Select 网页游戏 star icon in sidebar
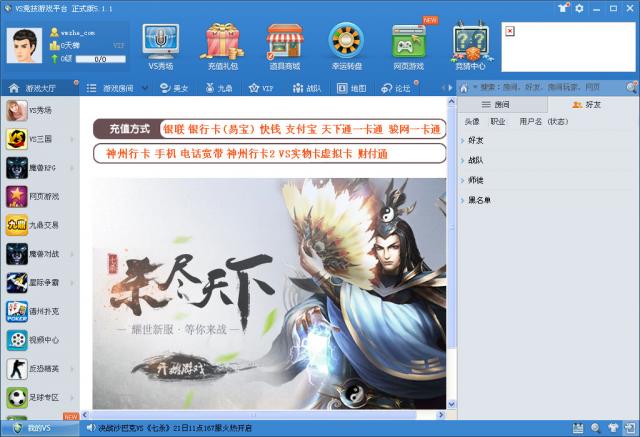640x437 pixels. [x=17, y=196]
